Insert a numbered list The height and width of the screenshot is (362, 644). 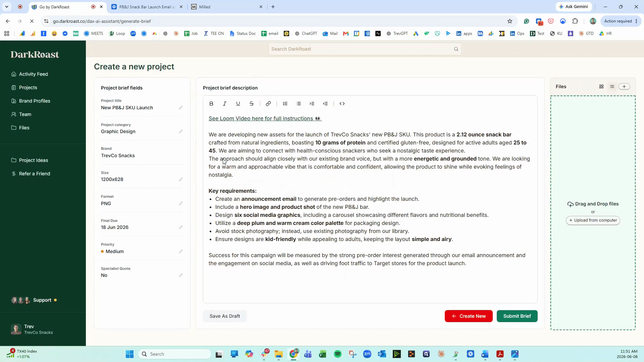click(x=285, y=104)
